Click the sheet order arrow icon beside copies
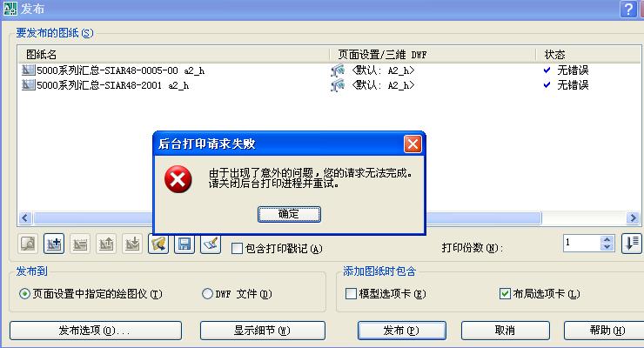The image size is (644, 348). point(632,244)
